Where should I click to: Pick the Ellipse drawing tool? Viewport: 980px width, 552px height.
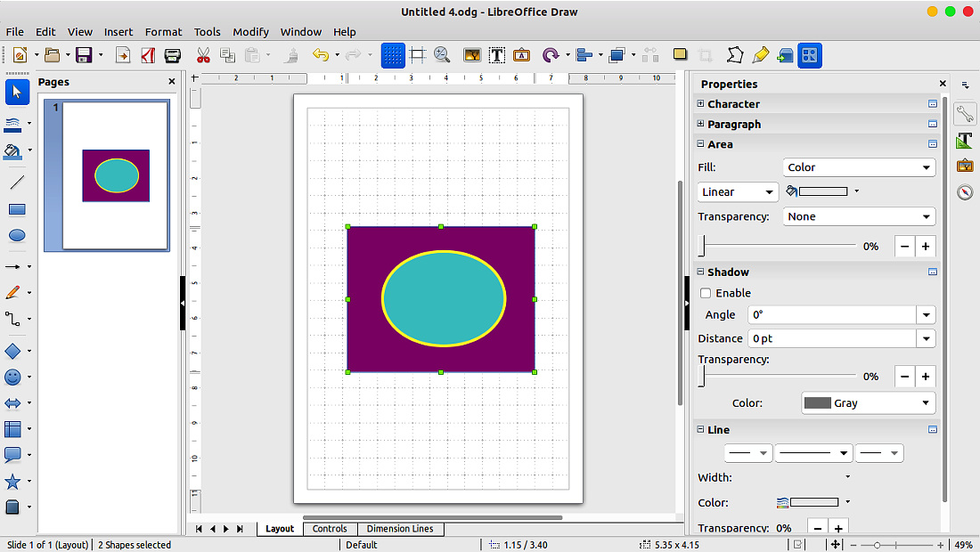[17, 235]
